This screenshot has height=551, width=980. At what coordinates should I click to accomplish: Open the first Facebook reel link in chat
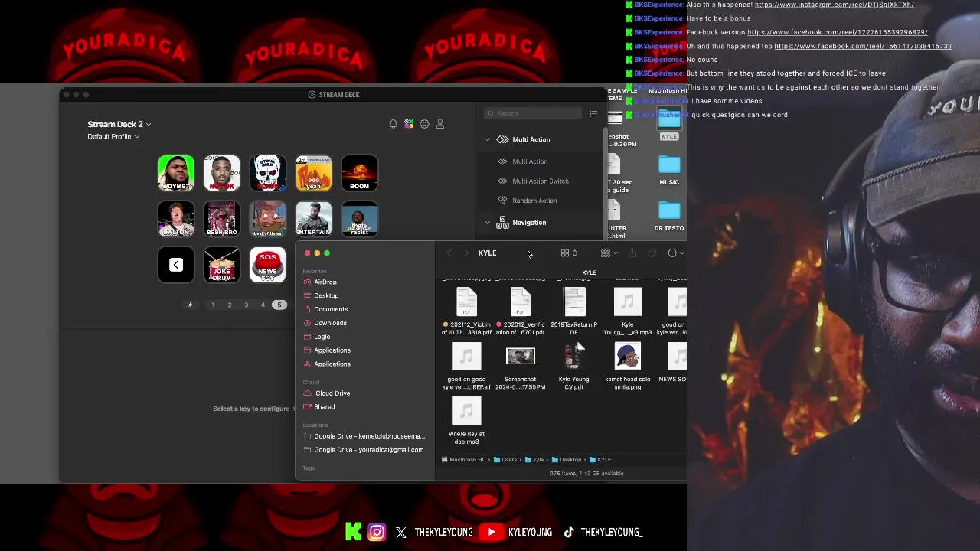(837, 32)
